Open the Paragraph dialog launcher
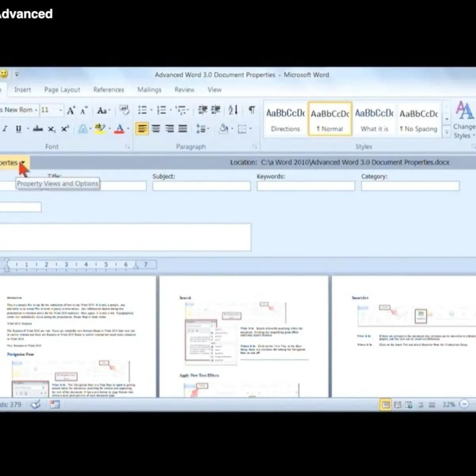 (254, 147)
